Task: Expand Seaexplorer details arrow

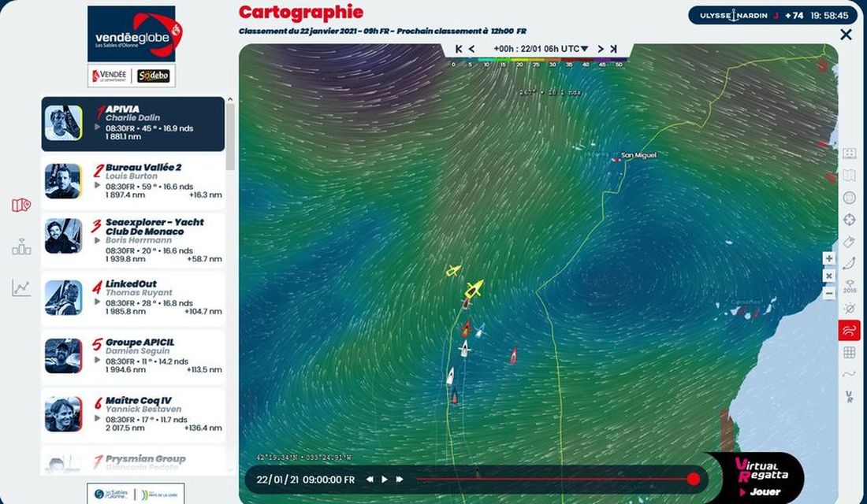Action: [x=97, y=240]
